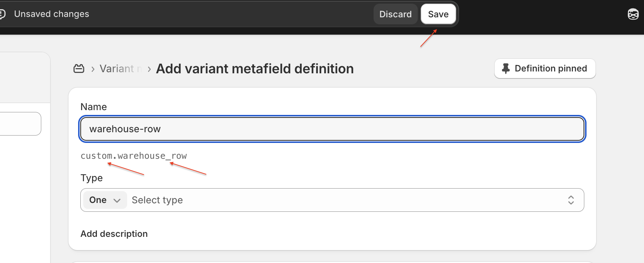Toggle the Definition pinned button
This screenshot has height=263, width=644.
tap(545, 69)
